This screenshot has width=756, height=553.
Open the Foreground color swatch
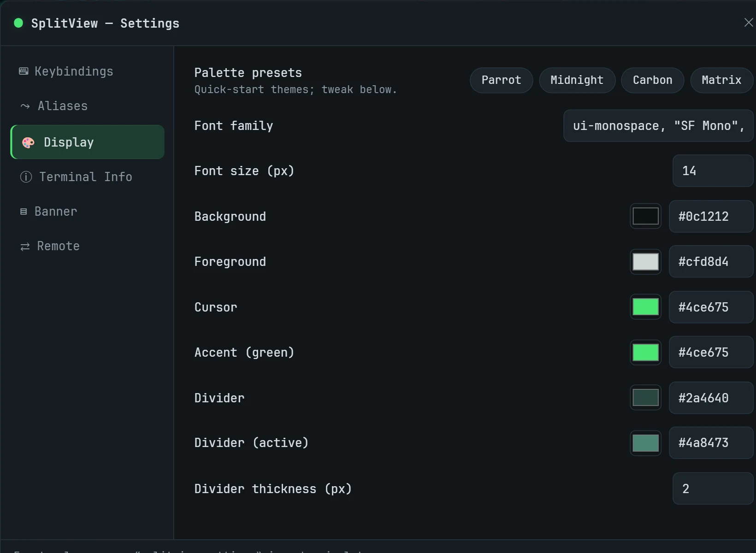point(645,262)
